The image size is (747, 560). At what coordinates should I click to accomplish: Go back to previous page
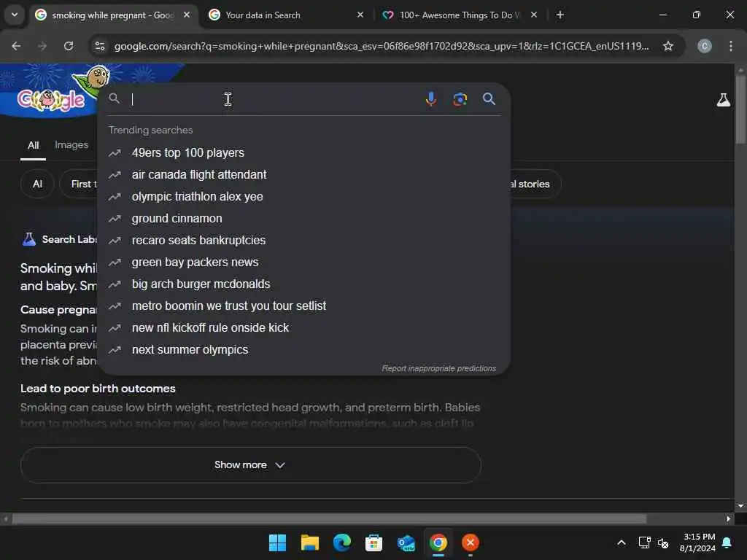16,46
